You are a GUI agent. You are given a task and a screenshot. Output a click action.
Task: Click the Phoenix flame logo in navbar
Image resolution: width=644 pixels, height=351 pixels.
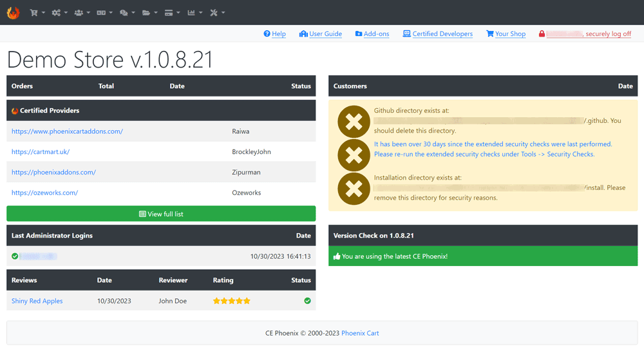13,13
